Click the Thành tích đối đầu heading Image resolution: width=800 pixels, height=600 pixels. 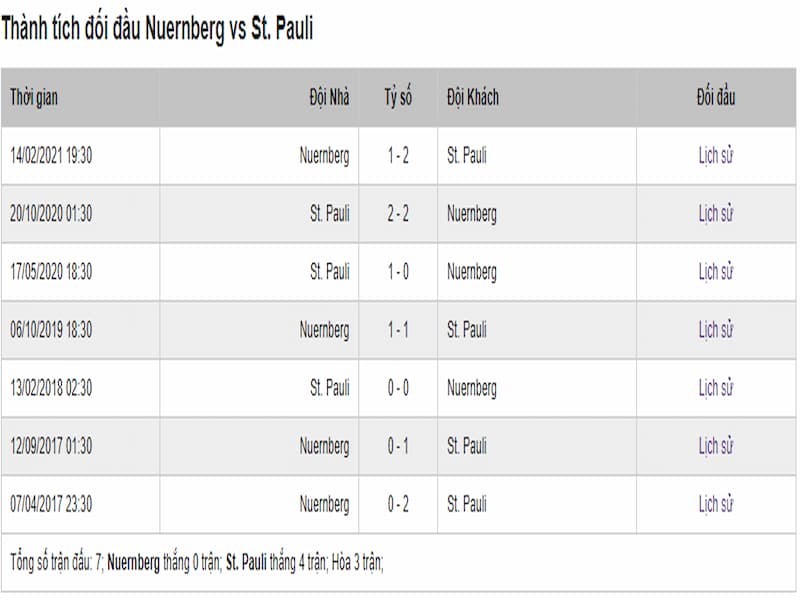[157, 29]
